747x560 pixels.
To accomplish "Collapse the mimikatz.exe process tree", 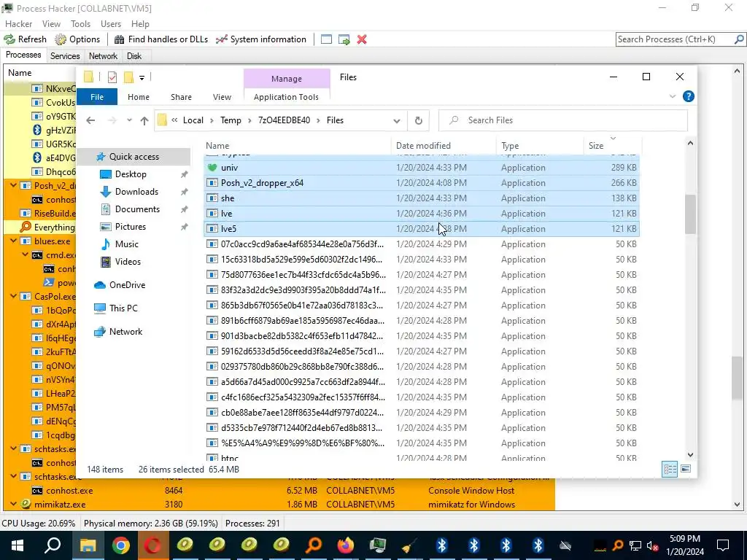I will click(13, 505).
